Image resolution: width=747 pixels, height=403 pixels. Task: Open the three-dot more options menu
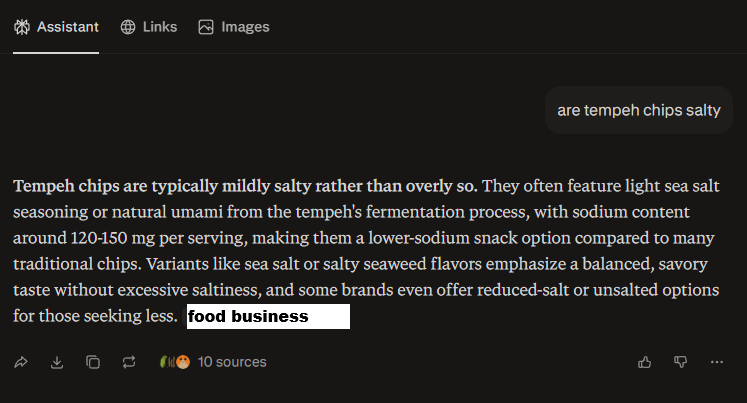[x=717, y=362]
